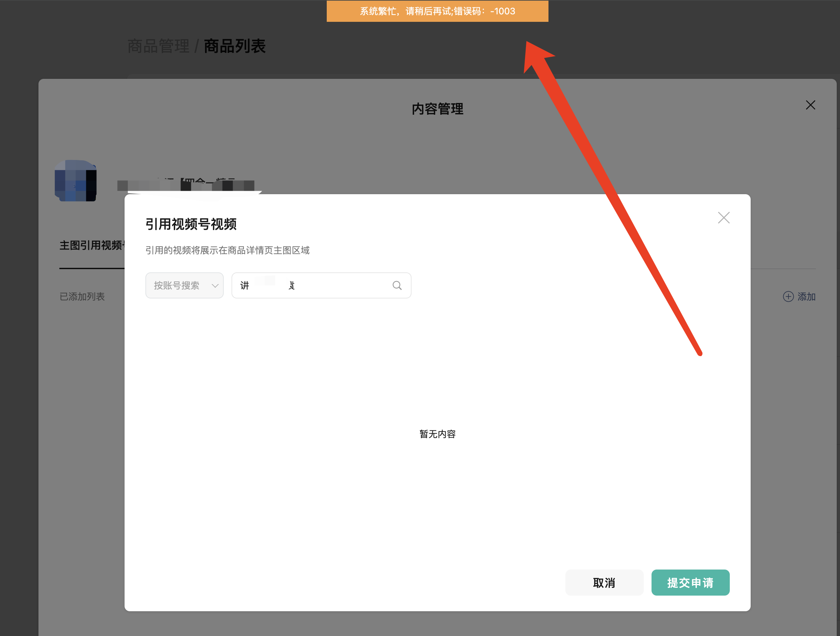Click the 已添加列表 label

coord(82,297)
